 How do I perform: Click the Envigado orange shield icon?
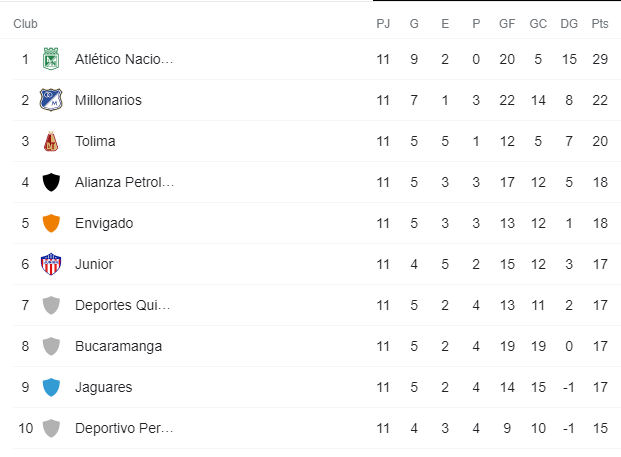click(x=51, y=223)
